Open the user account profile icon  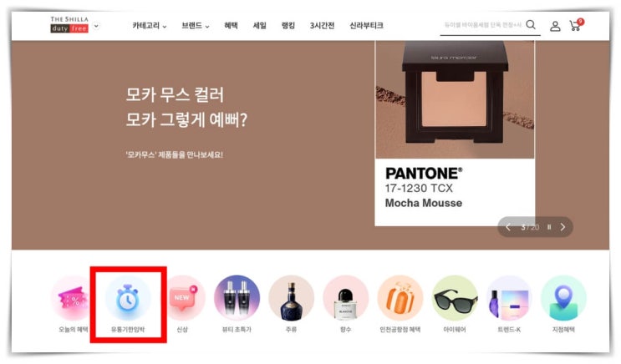555,26
